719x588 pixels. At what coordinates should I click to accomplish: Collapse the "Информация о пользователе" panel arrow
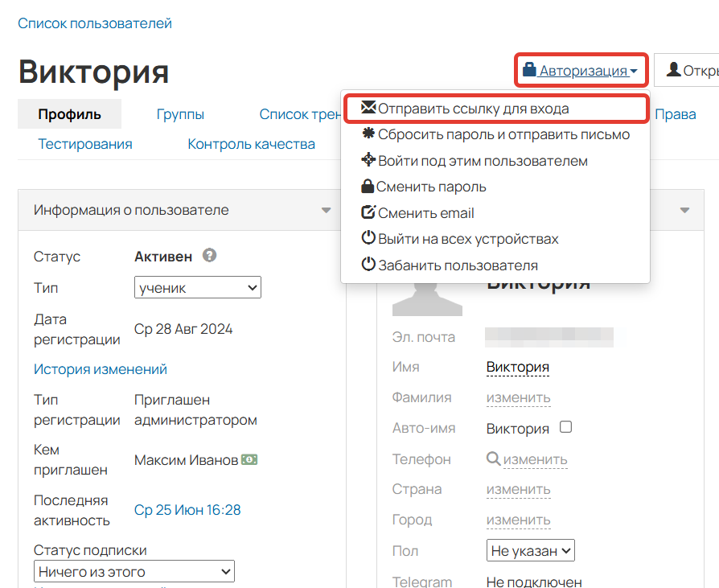(x=327, y=210)
